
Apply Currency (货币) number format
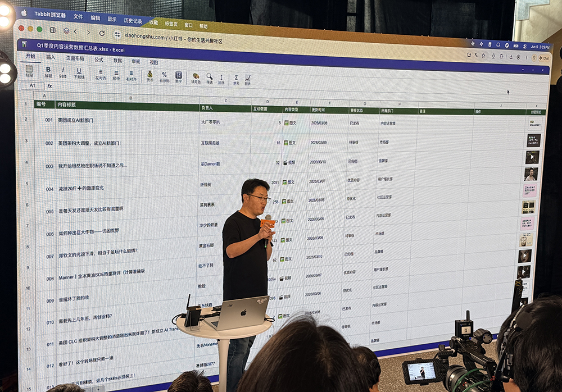(x=150, y=76)
